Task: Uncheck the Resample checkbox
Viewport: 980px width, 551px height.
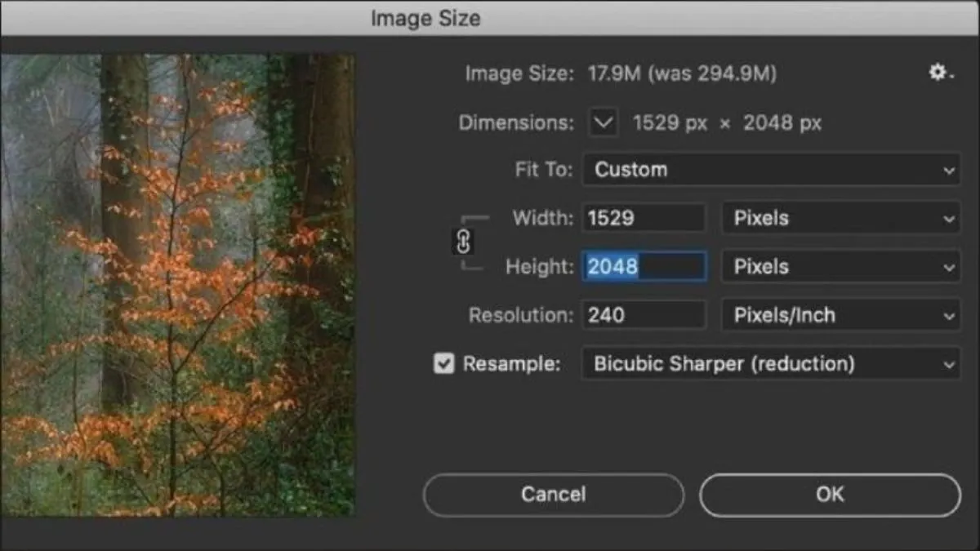Action: pyautogui.click(x=443, y=364)
